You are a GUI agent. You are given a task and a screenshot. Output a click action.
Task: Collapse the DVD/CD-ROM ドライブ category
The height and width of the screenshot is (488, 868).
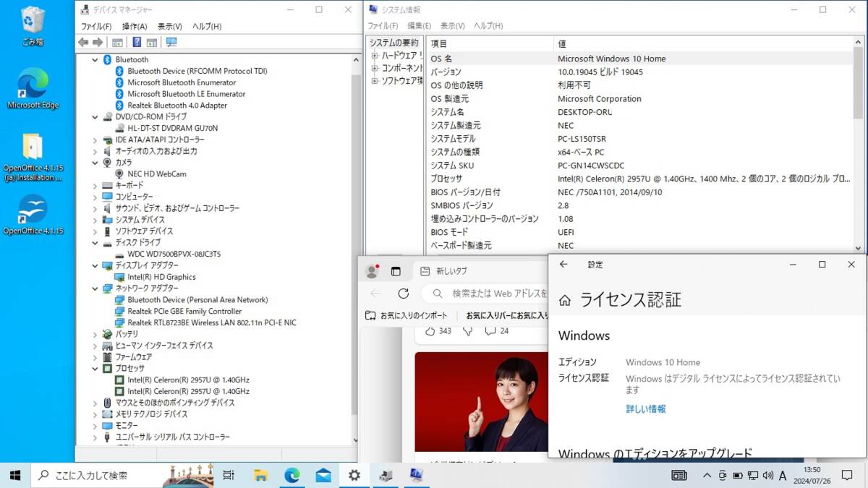95,116
